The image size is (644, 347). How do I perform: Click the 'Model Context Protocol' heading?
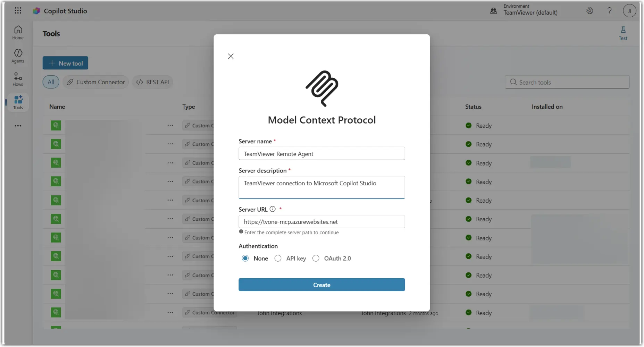pyautogui.click(x=321, y=120)
